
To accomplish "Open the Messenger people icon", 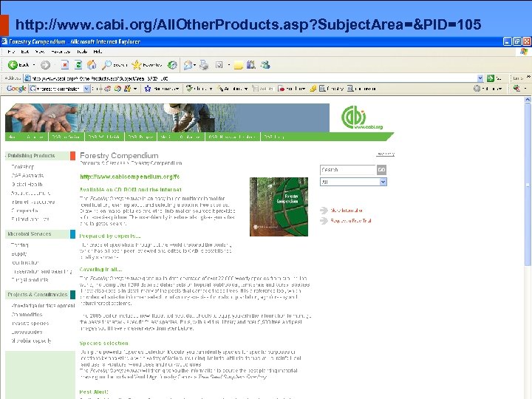I will tap(265, 65).
